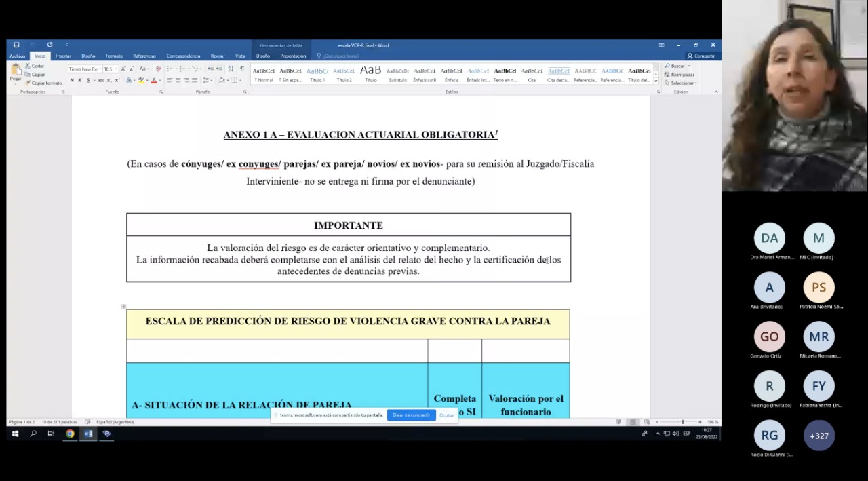Select the Word icon on the taskbar
The image size is (868, 481).
(88, 434)
